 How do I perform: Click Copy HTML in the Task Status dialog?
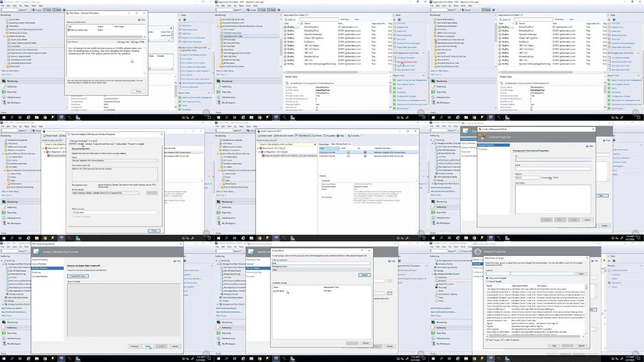coord(138,42)
